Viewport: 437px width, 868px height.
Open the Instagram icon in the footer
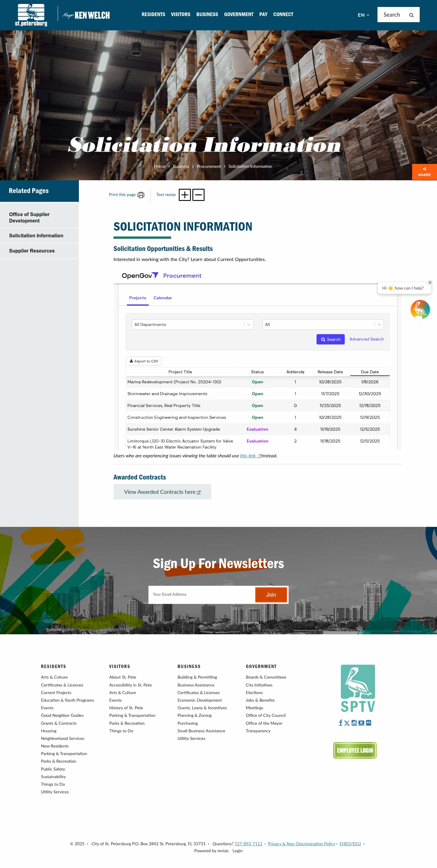click(x=354, y=723)
